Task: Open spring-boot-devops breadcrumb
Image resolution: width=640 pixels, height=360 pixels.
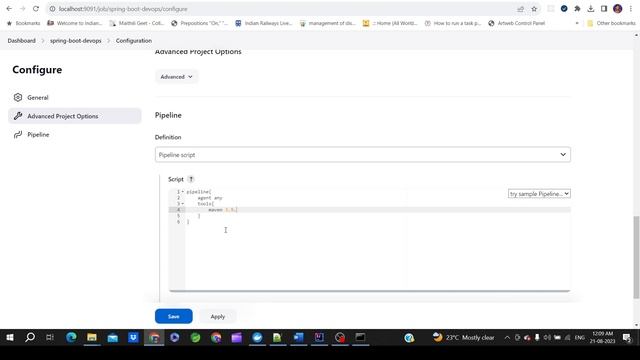Action: (76, 41)
